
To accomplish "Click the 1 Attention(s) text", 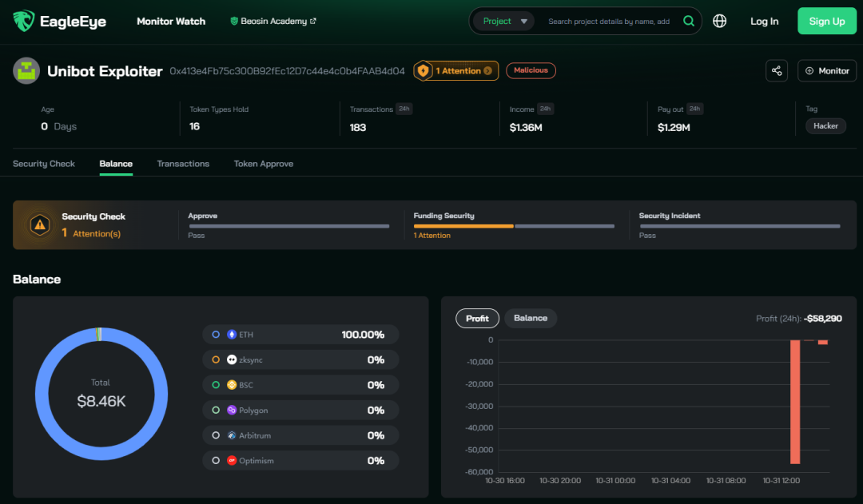I will 91,233.
